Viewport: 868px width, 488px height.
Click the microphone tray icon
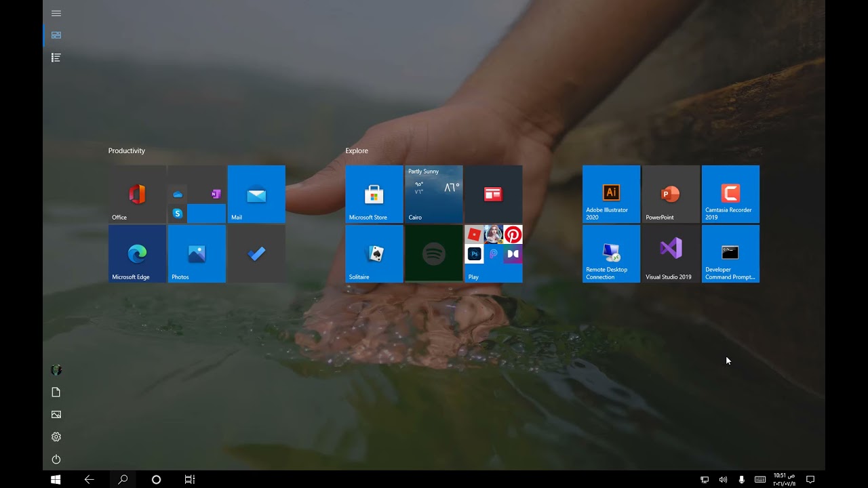[741, 479]
